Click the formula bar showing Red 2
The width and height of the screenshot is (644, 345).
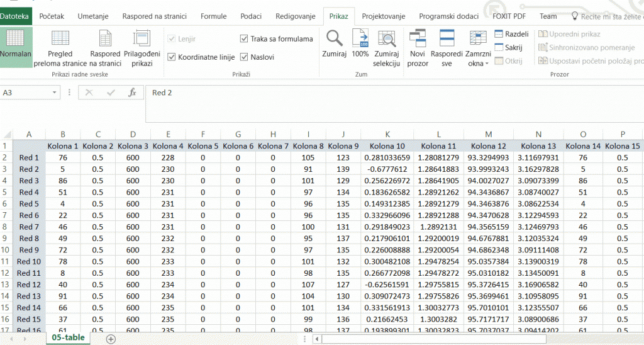coord(394,104)
